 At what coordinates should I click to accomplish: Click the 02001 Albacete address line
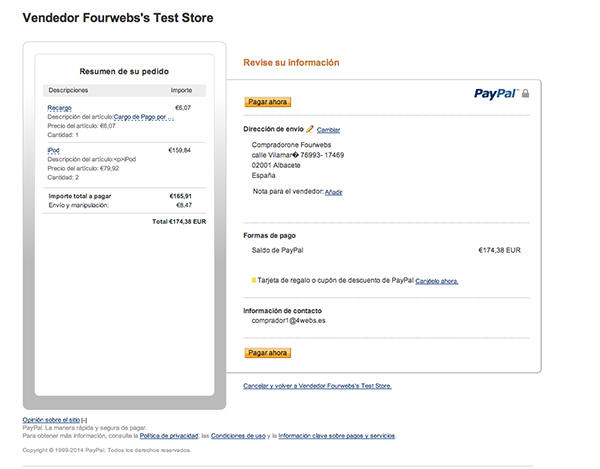(276, 165)
